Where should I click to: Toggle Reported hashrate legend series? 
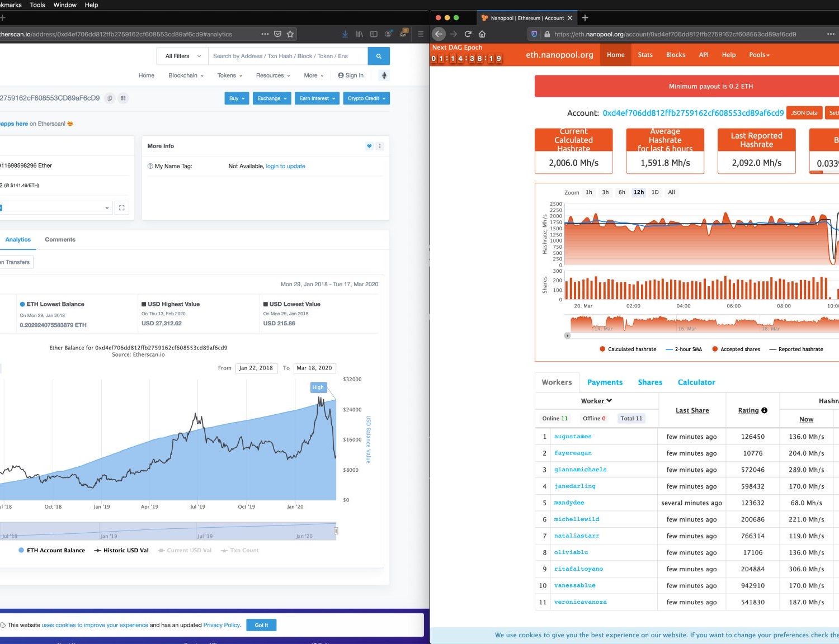(796, 349)
